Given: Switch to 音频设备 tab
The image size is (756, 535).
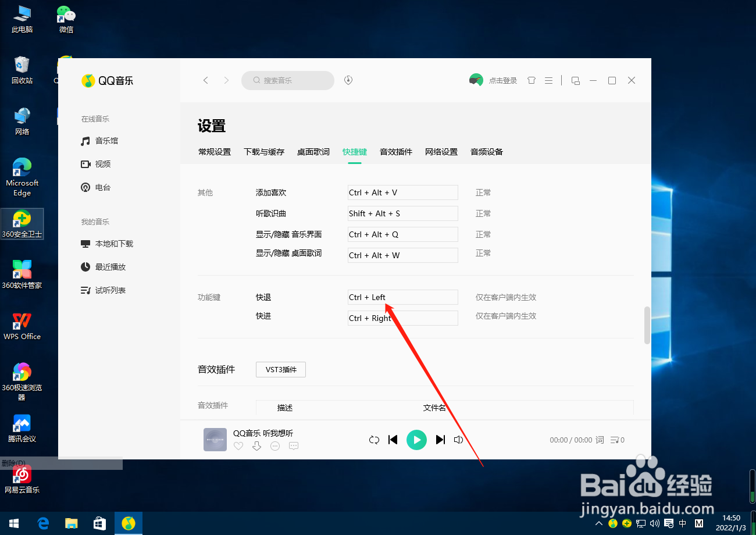Looking at the screenshot, I should click(x=487, y=152).
